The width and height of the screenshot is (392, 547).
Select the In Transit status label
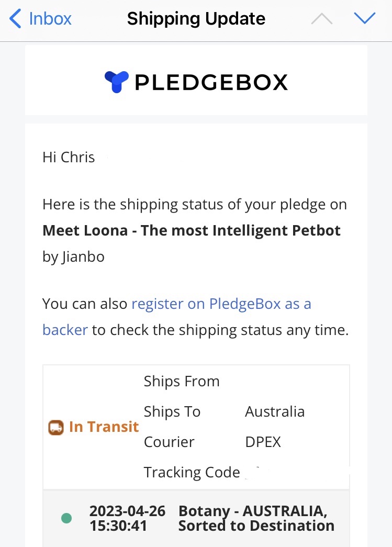pos(104,427)
